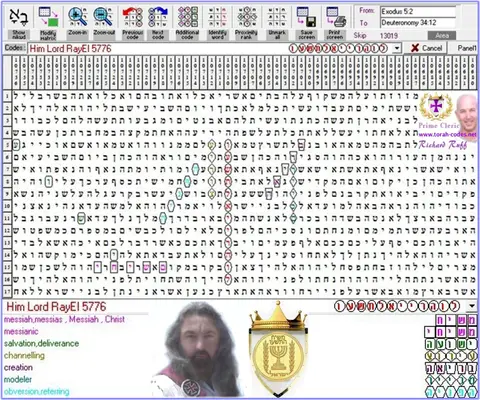This screenshot has height=400, width=480.
Task: Click the Prime Cleric cross emblem
Action: click(436, 107)
